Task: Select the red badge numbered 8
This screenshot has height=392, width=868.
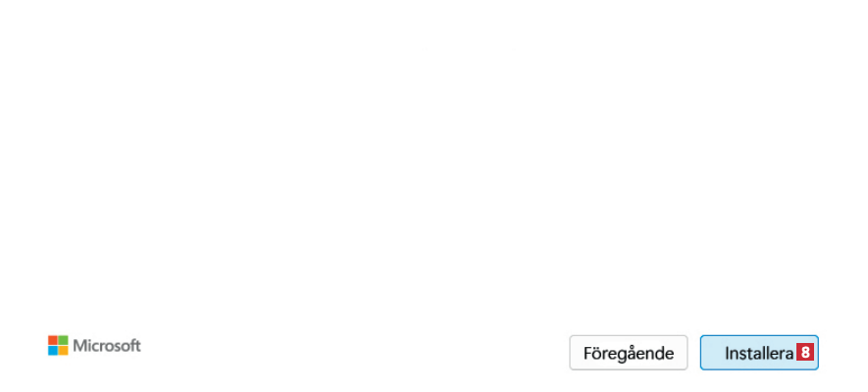Action: (x=805, y=352)
